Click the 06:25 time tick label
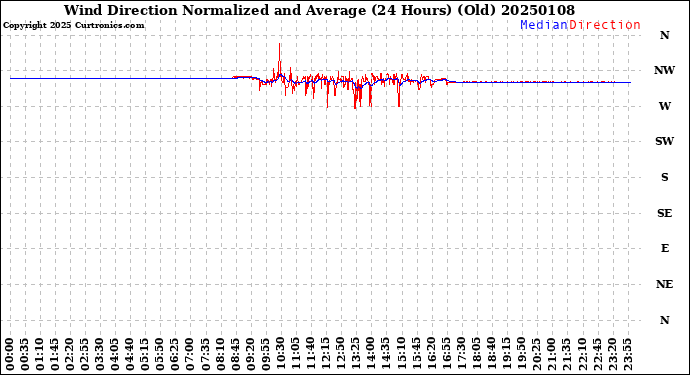The image size is (690, 375). click(x=175, y=354)
